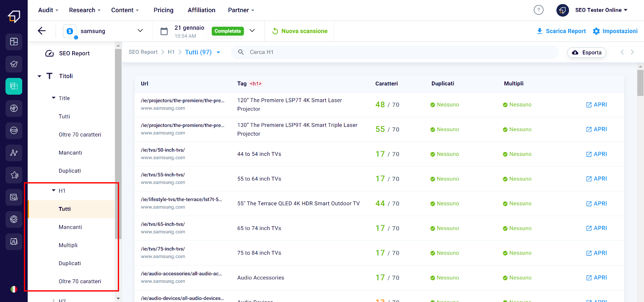Image resolution: width=644 pixels, height=302 pixels.
Task: Click the SEO Tester Online avatar icon
Action: (x=562, y=10)
